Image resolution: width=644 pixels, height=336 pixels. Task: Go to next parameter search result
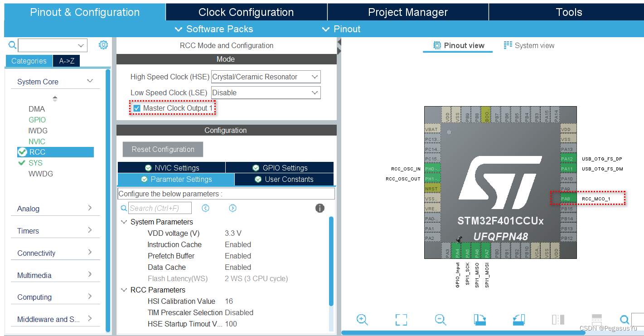(232, 208)
